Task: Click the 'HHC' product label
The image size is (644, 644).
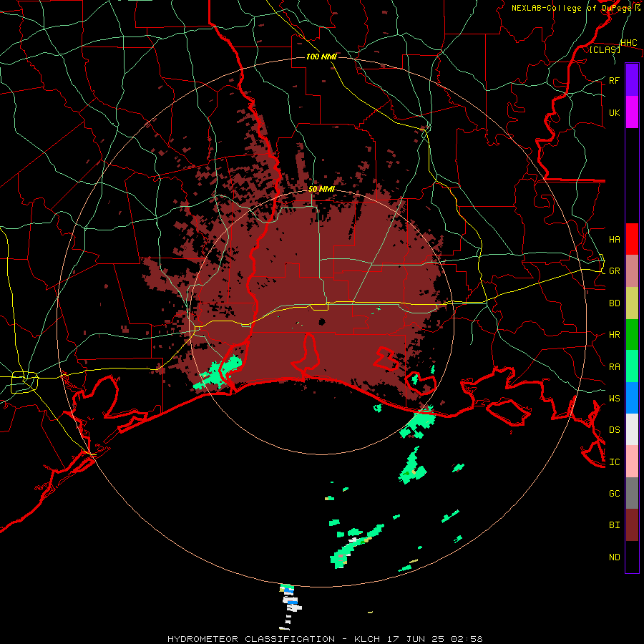Action: 629,43
